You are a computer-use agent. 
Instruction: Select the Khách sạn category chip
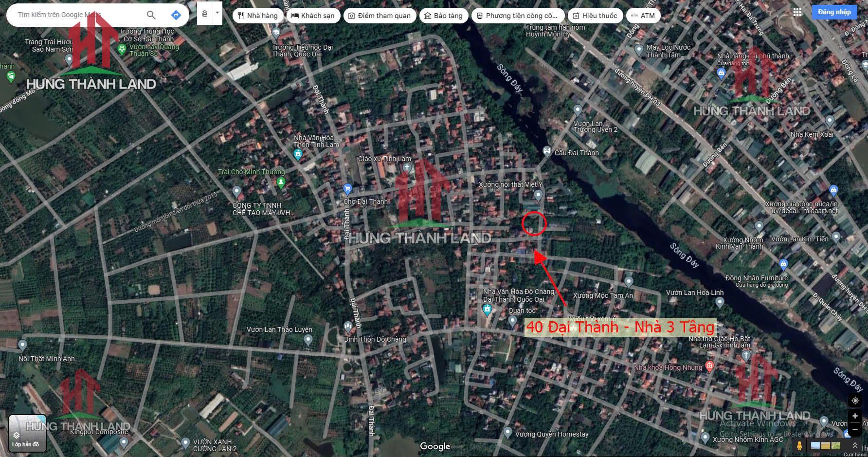click(312, 16)
